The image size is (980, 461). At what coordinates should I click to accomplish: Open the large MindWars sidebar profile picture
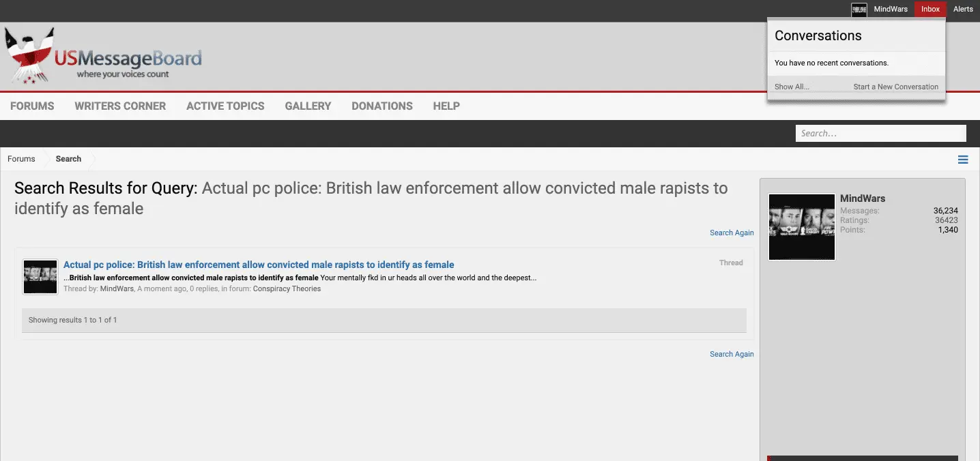[x=802, y=226]
